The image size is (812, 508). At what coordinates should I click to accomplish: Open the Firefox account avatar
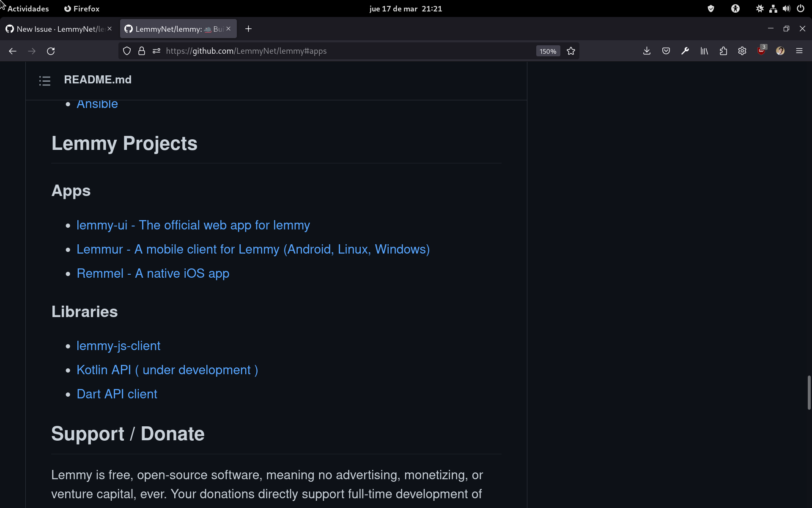click(780, 51)
